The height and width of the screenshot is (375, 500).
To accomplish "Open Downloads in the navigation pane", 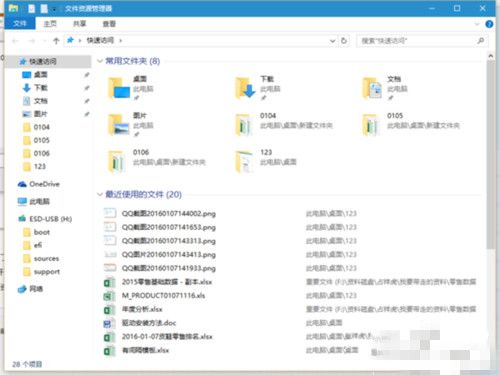I will (x=40, y=88).
